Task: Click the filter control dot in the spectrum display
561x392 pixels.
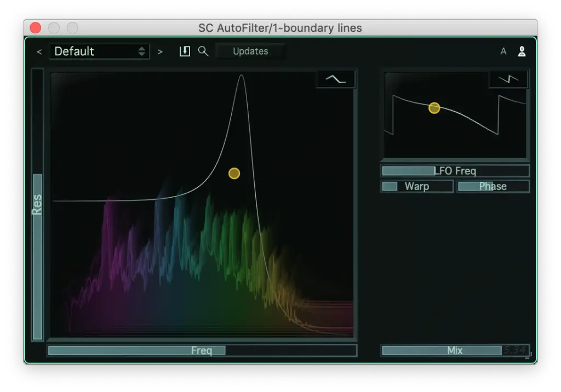Action: pos(234,173)
